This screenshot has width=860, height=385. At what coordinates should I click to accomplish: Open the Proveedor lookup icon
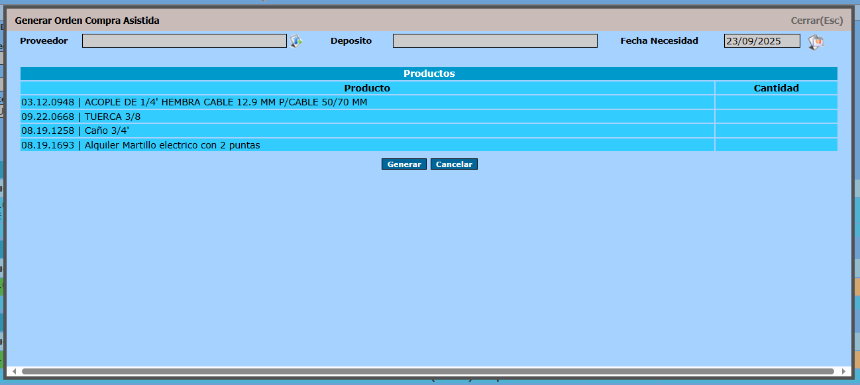click(x=296, y=41)
